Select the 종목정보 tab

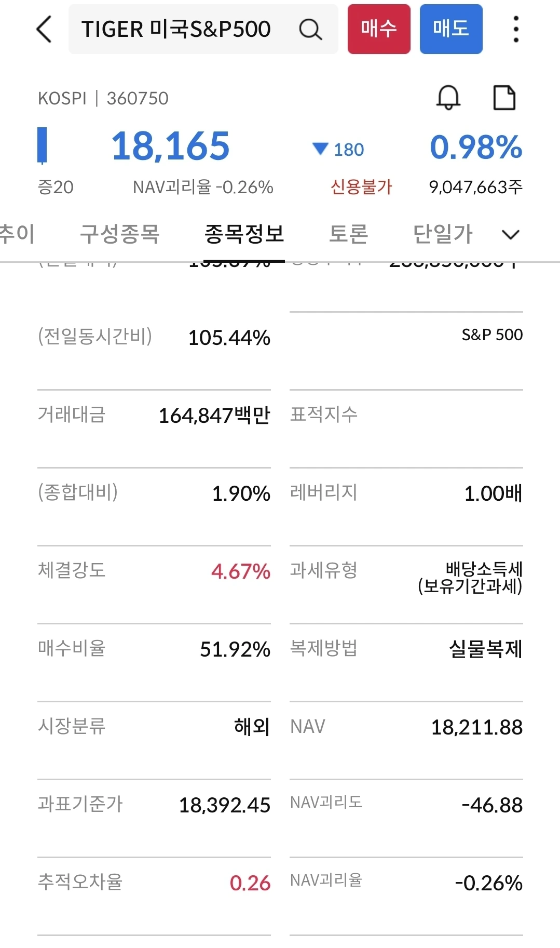[244, 234]
